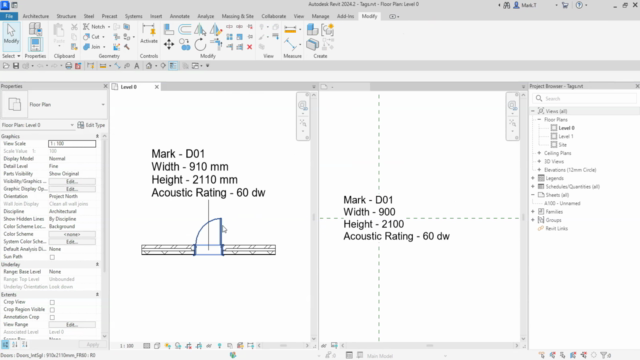Close the Level 0 view tab

(x=157, y=87)
